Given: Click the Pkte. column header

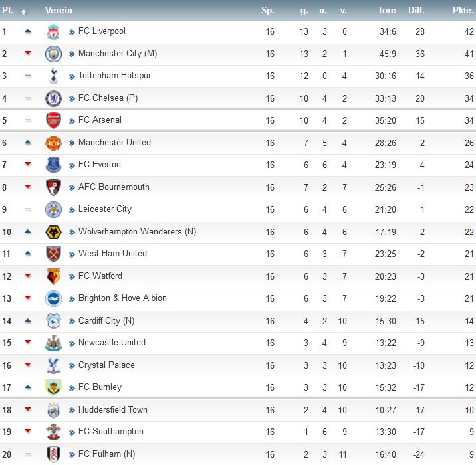Looking at the screenshot, I should (x=463, y=11).
